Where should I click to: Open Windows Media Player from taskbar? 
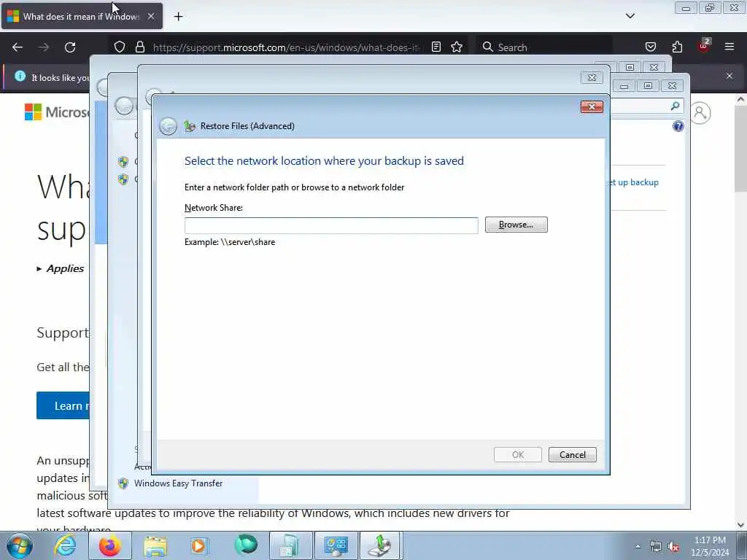coord(199,545)
